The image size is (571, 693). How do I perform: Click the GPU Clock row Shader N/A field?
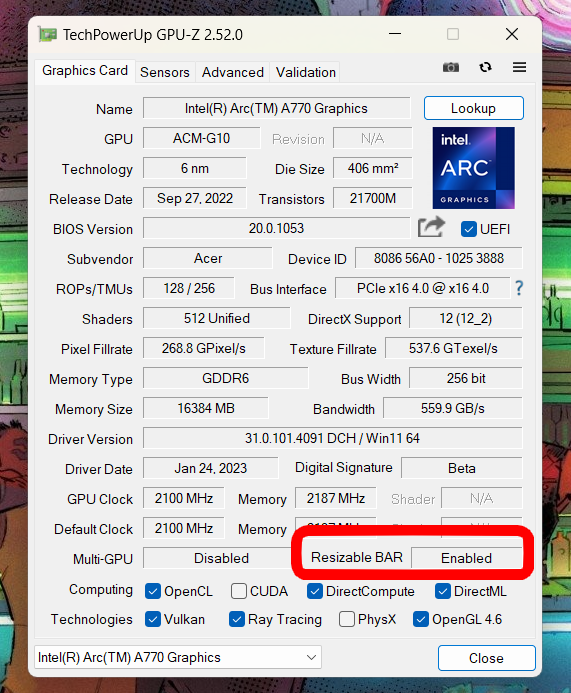(482, 499)
